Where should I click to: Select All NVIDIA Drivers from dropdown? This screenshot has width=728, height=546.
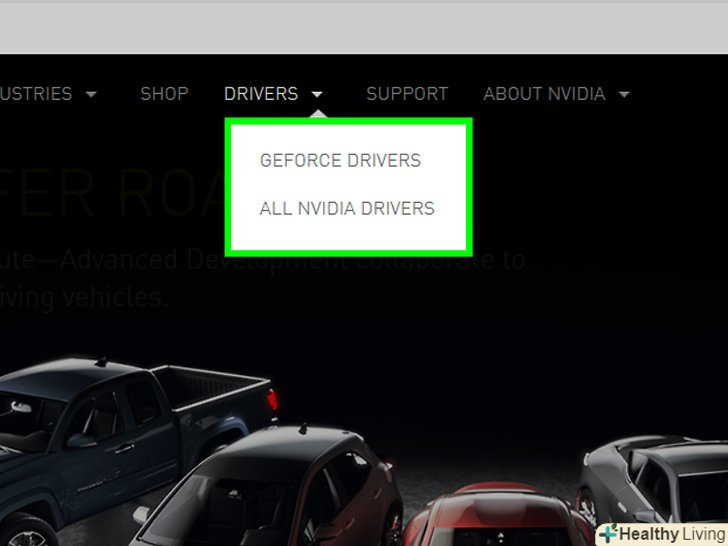[347, 208]
